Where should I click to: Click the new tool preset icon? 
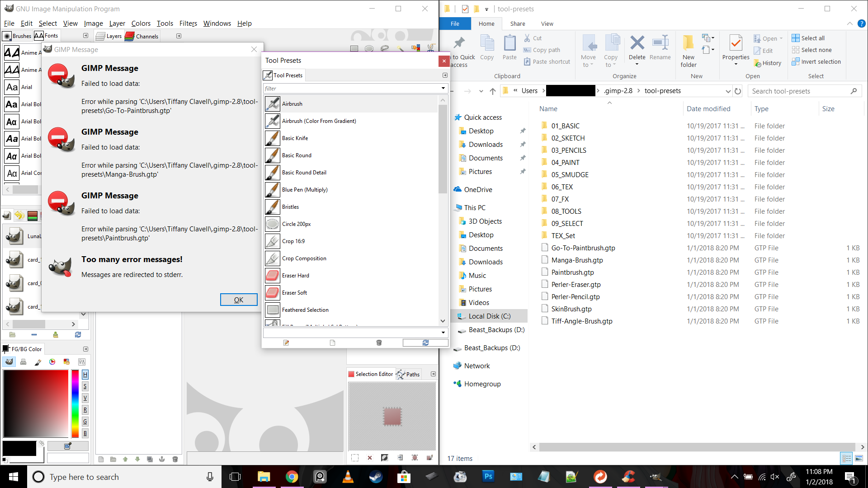[333, 343]
